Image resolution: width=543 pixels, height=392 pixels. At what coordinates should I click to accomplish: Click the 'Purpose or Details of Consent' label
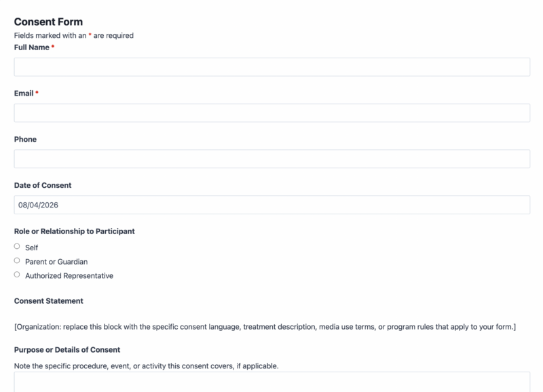(x=67, y=350)
